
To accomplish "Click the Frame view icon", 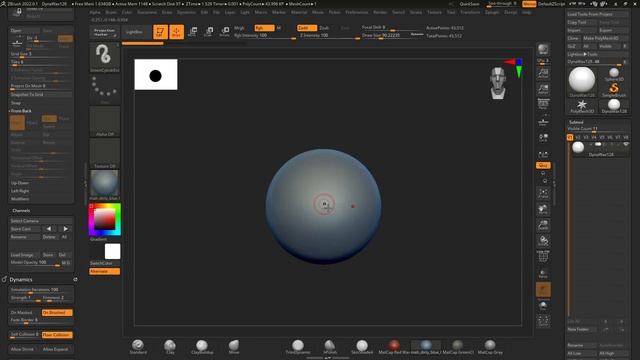I will pyautogui.click(x=543, y=193).
